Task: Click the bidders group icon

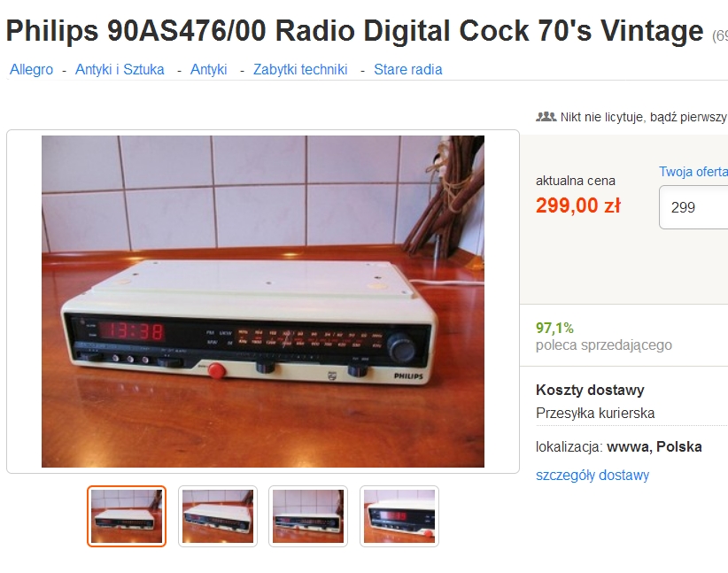Action: pyautogui.click(x=546, y=117)
